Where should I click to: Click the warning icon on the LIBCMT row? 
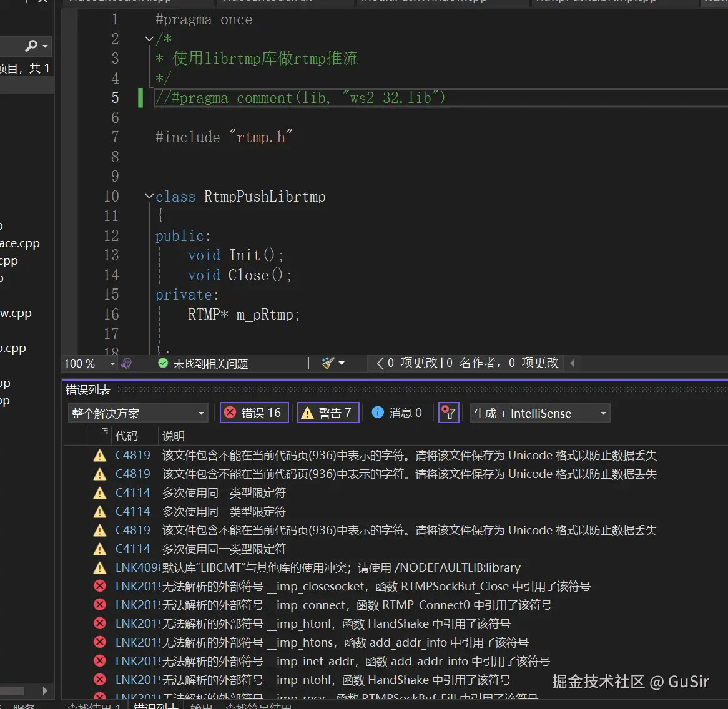click(x=99, y=567)
